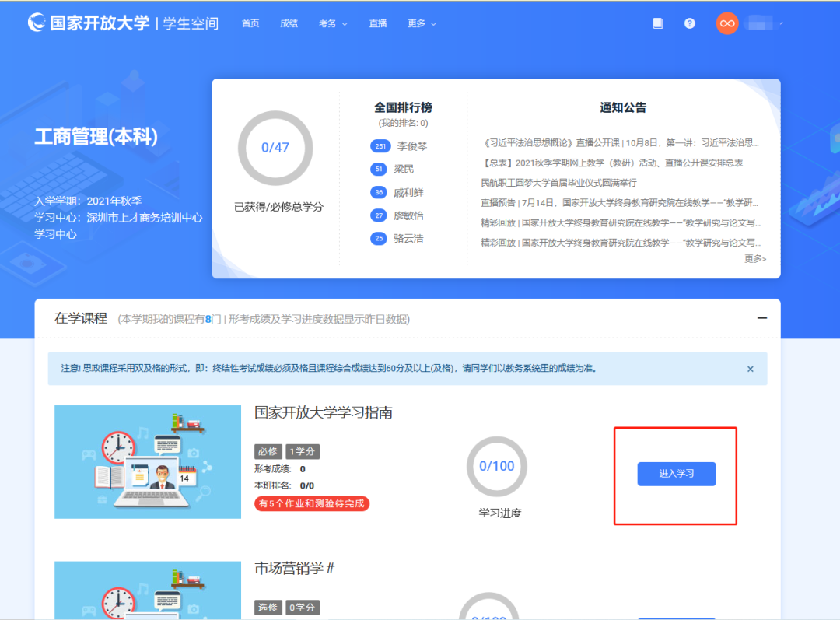Click 戚利鲜 name in leaderboard
Viewport: 840px width, 620px height.
click(x=408, y=192)
